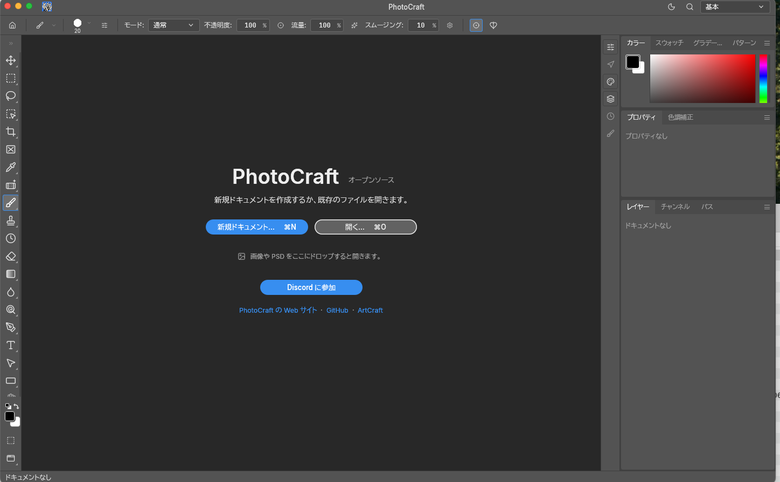Switch to the チャンネル tab
780x482 pixels.
click(x=675, y=207)
